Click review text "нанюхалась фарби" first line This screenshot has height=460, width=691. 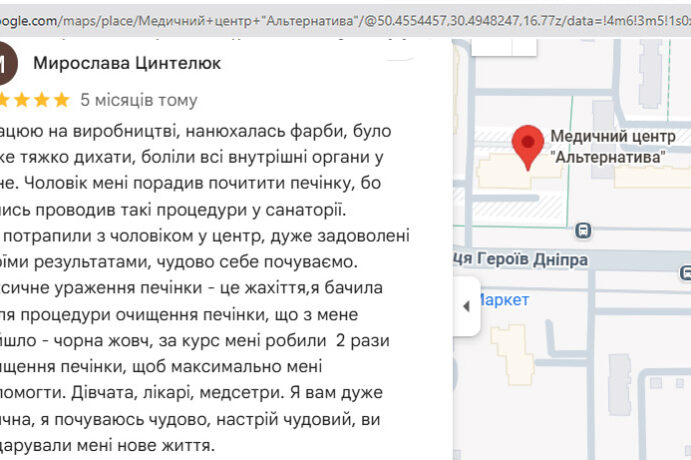click(x=195, y=131)
